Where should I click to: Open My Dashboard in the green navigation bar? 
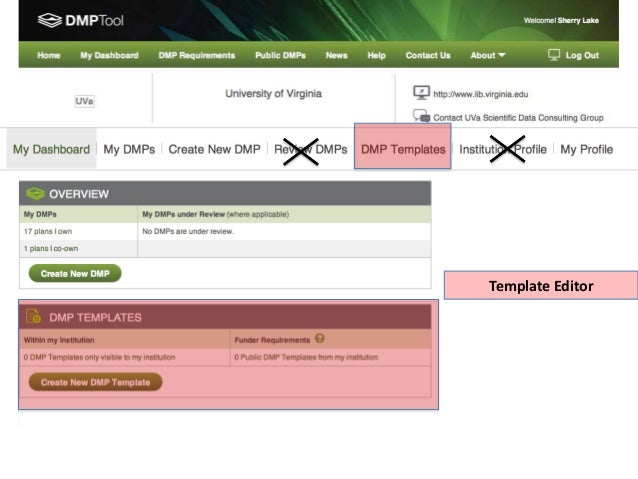pos(109,55)
